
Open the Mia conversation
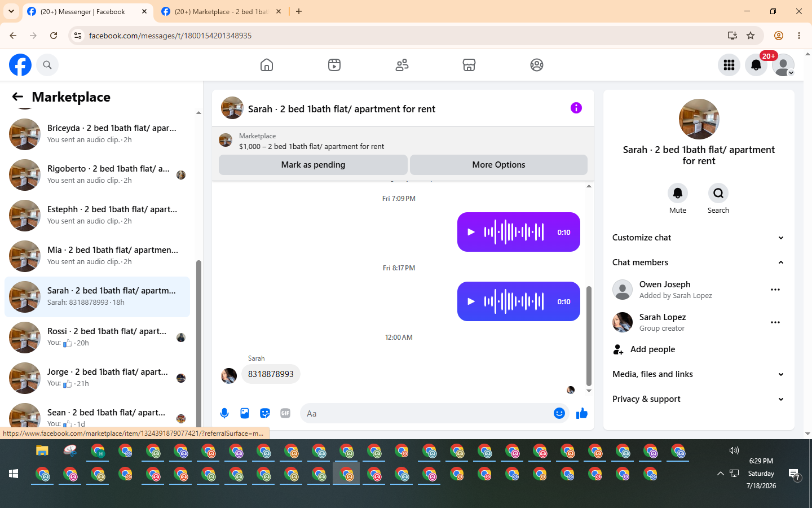point(97,256)
